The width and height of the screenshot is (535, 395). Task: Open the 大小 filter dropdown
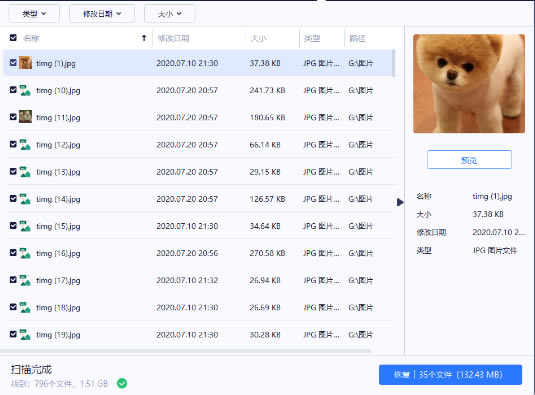170,14
